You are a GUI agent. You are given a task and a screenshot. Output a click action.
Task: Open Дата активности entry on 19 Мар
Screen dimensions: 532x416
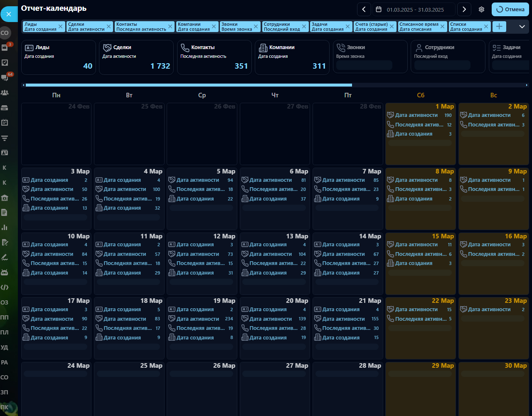pos(202,319)
